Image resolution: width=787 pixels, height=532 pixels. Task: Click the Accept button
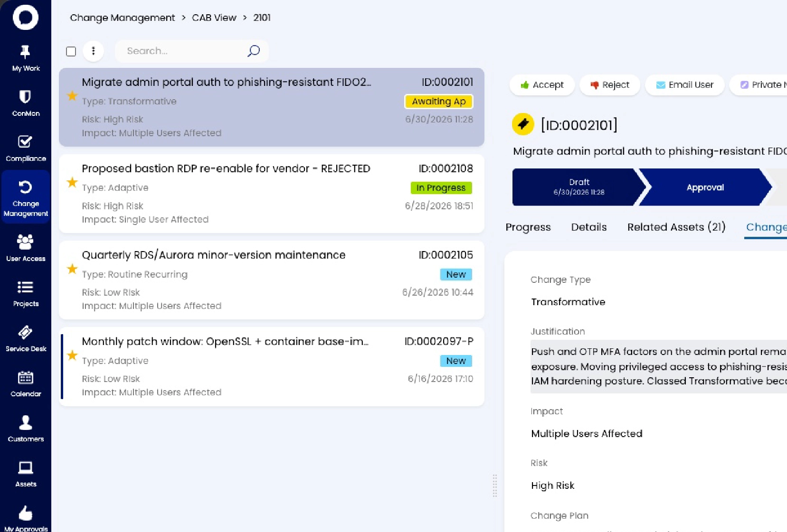coord(542,85)
